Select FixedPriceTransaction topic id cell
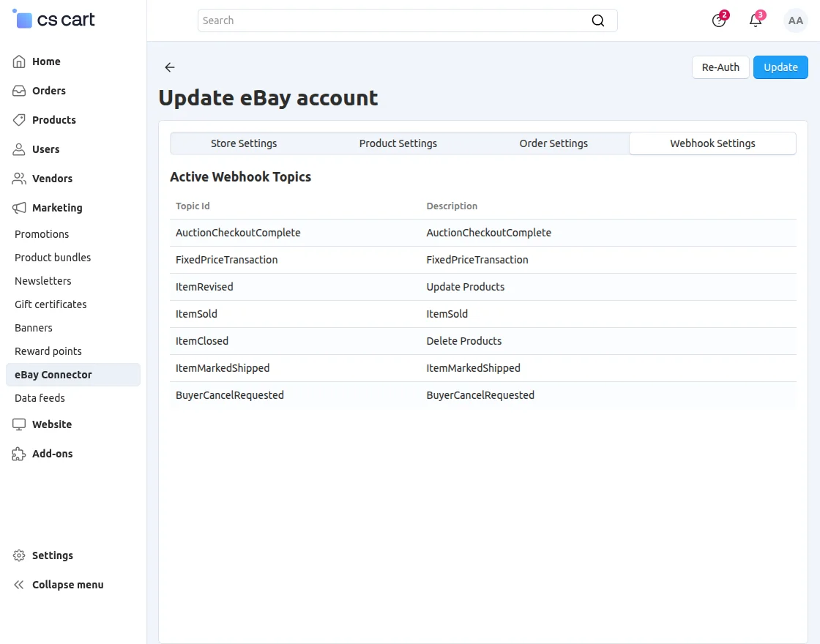Viewport: 820px width, 644px height. (226, 260)
